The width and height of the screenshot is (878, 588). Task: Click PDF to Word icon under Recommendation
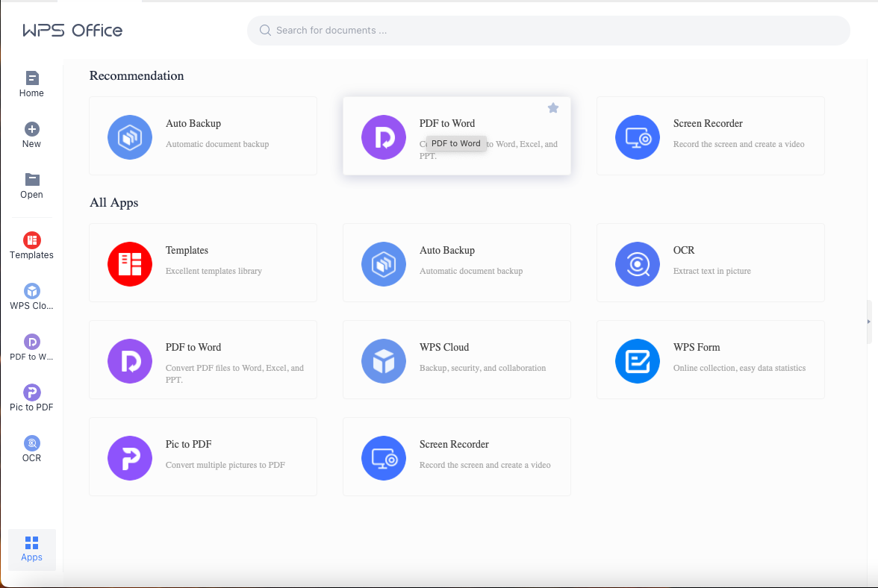tap(384, 137)
